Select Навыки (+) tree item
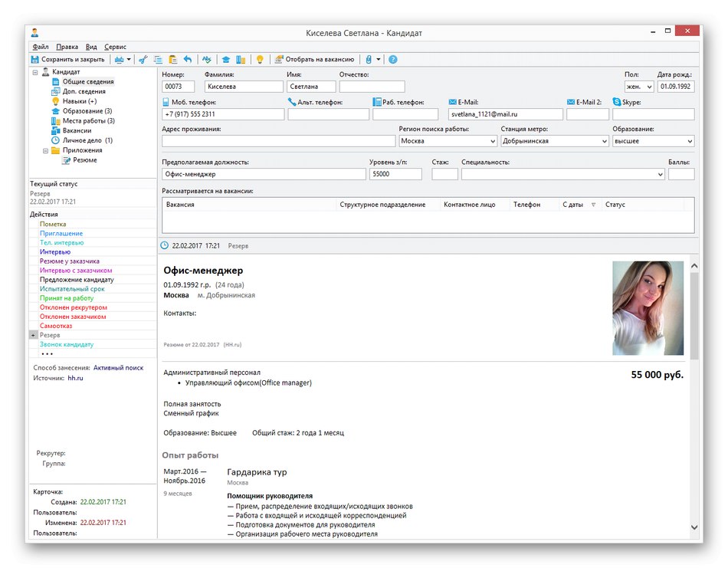The height and width of the screenshot is (568, 728). click(80, 101)
